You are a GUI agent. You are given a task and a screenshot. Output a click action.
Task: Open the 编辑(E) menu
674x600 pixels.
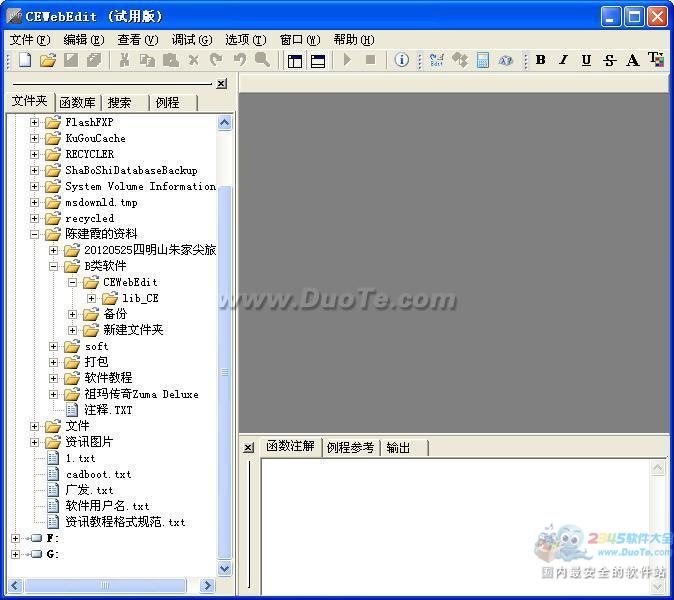click(84, 40)
